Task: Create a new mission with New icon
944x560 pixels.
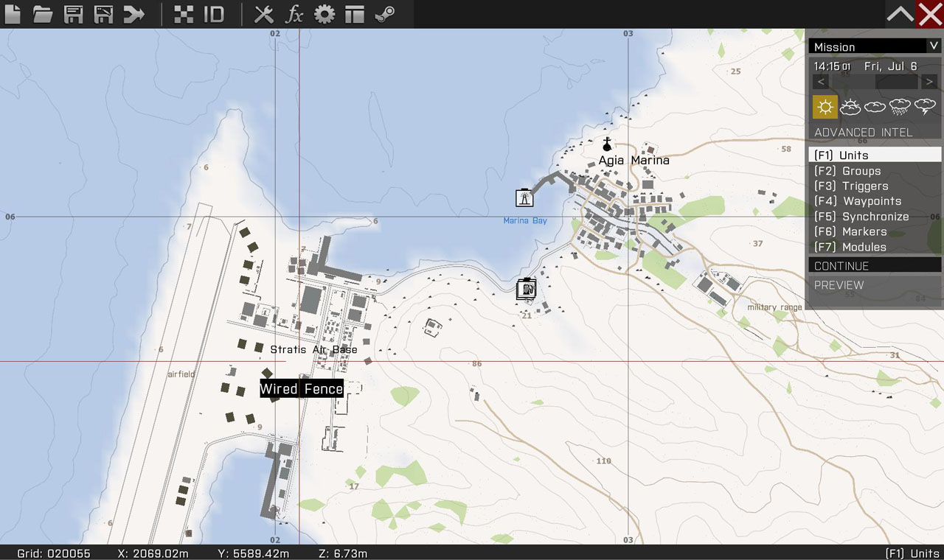Action: coord(13,14)
